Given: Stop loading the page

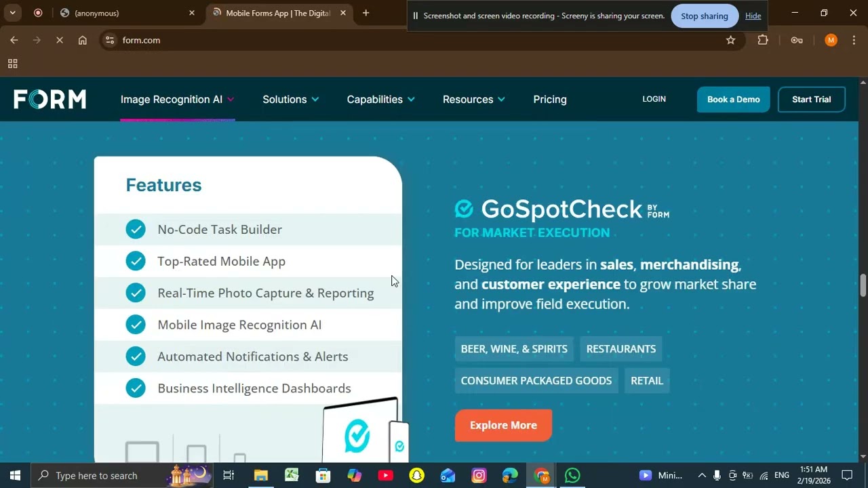Looking at the screenshot, I should tap(59, 40).
